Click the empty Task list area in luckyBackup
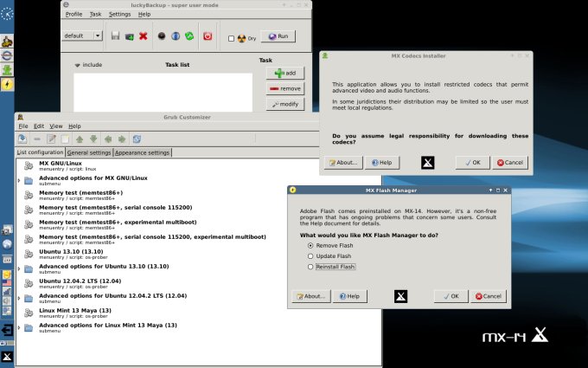588x368 pixels. (163, 93)
